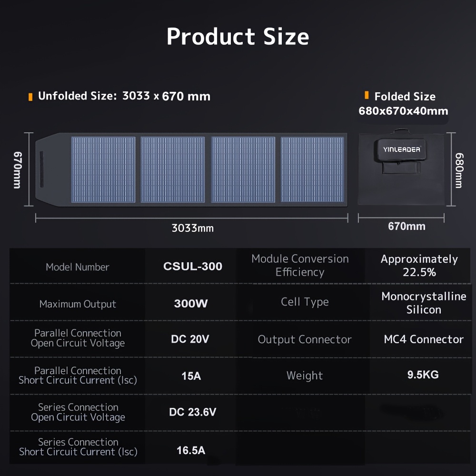Select the fourth solar panel cell

pos(312,169)
